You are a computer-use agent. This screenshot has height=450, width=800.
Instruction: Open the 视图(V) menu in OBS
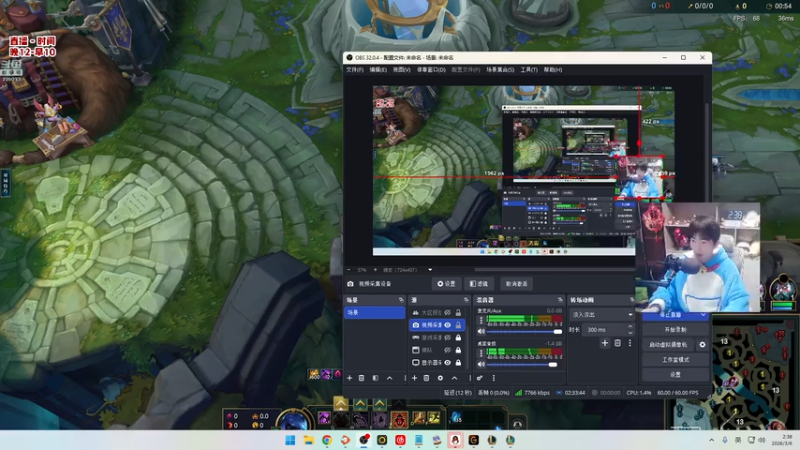(x=402, y=70)
